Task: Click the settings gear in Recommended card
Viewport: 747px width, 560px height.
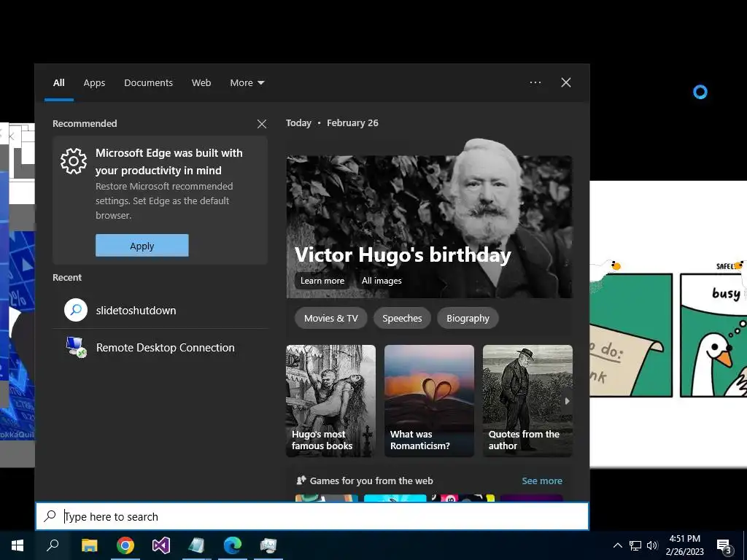Action: tap(74, 161)
